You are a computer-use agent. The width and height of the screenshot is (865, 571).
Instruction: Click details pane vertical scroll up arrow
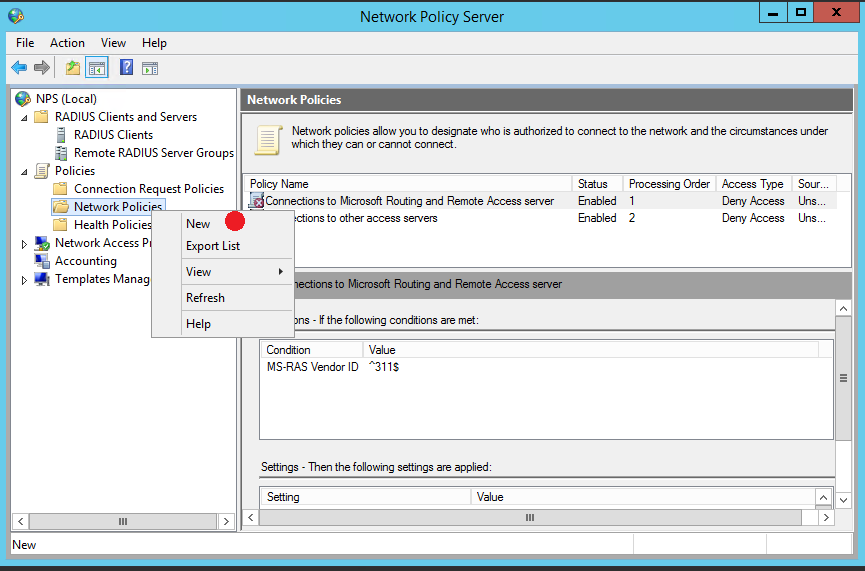[843, 308]
